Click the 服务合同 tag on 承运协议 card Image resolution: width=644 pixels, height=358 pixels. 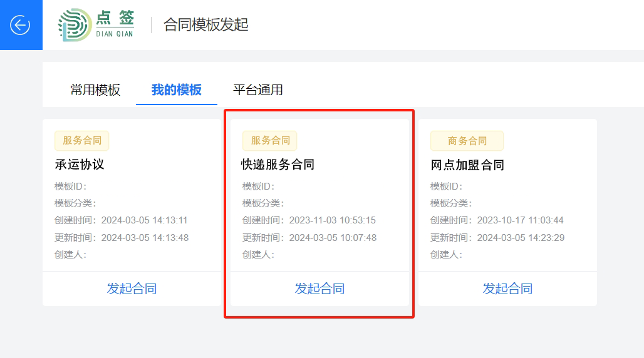pyautogui.click(x=81, y=141)
